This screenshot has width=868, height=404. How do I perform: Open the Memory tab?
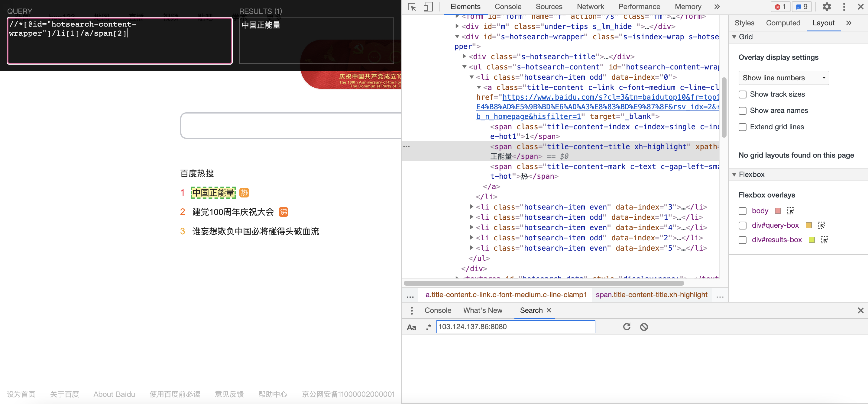688,7
